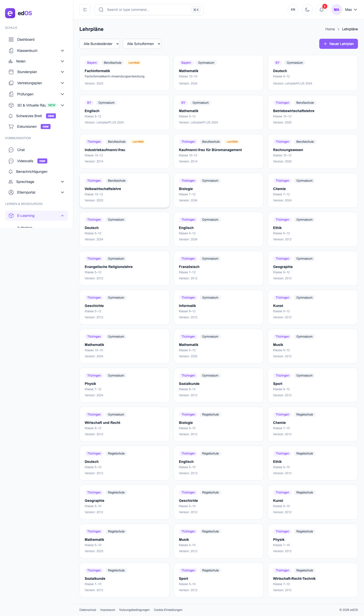Toggle dark mode with moon icon
This screenshot has height=616, width=364.
tap(307, 10)
